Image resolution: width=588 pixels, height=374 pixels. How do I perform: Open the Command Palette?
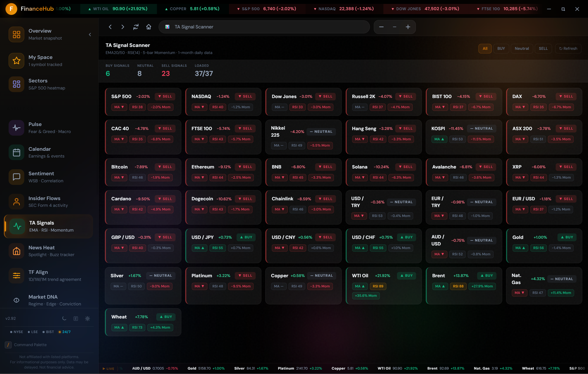tap(30, 345)
